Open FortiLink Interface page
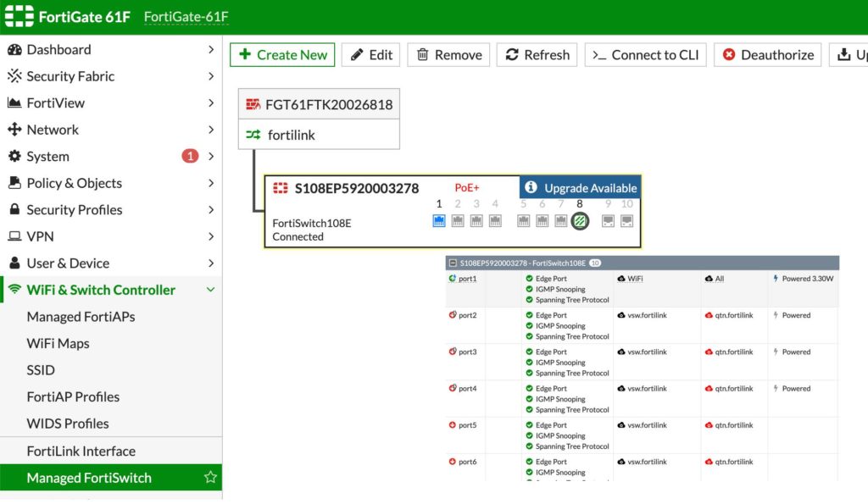The image size is (868, 504). click(81, 451)
